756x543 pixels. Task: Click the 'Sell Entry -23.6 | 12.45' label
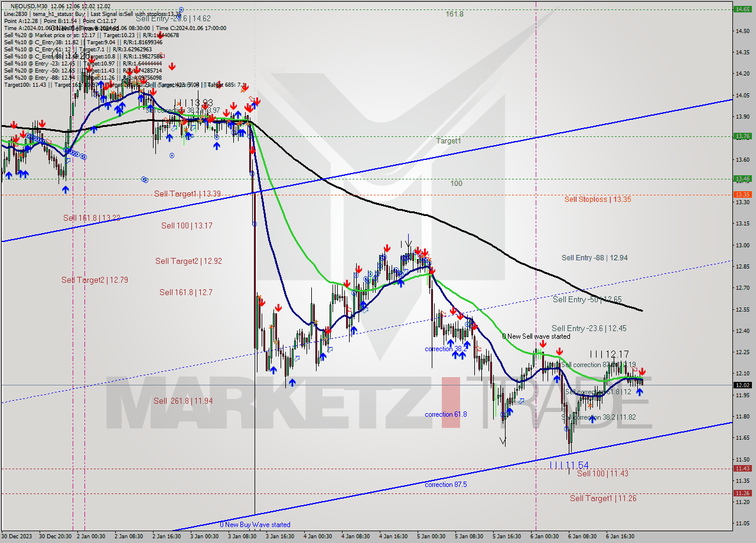tap(589, 328)
